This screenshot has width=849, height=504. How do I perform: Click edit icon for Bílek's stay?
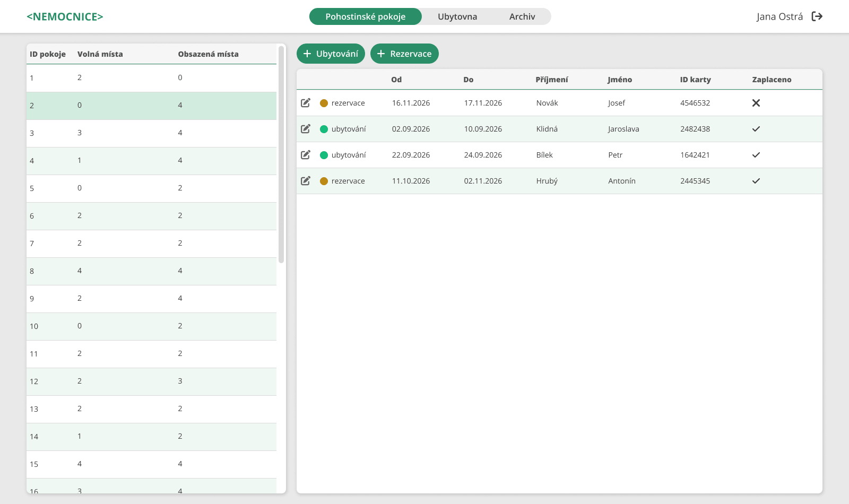306,155
